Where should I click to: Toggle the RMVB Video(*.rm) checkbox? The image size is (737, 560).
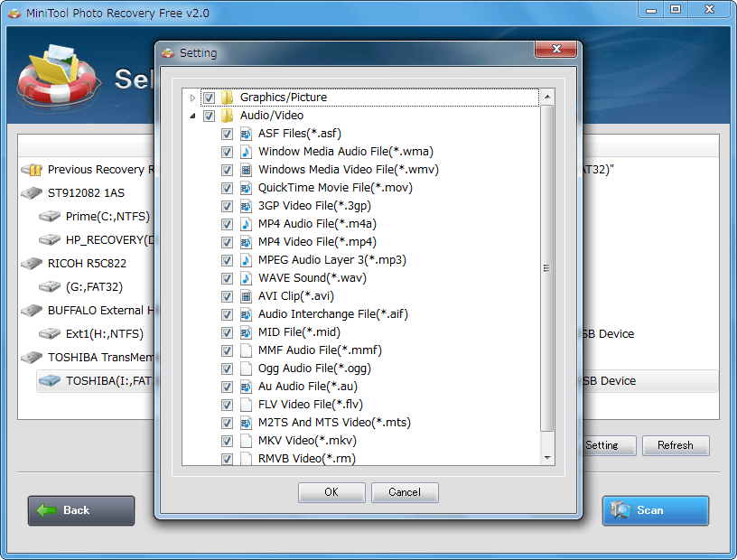(227, 459)
